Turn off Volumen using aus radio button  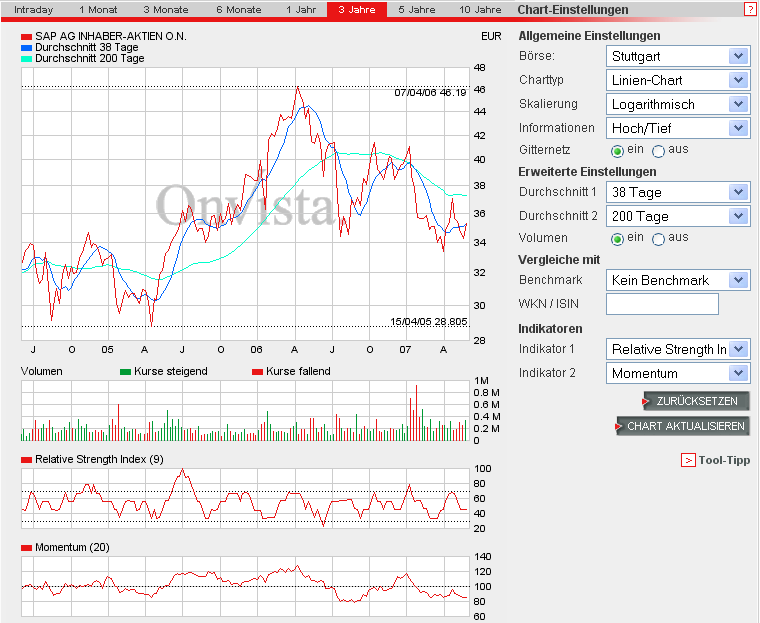pos(658,239)
